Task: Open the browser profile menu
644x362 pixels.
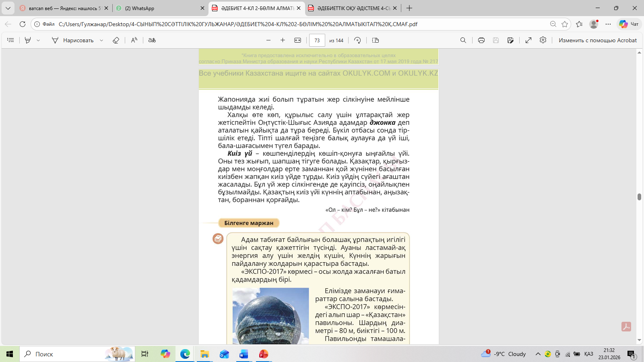Action: tap(594, 24)
